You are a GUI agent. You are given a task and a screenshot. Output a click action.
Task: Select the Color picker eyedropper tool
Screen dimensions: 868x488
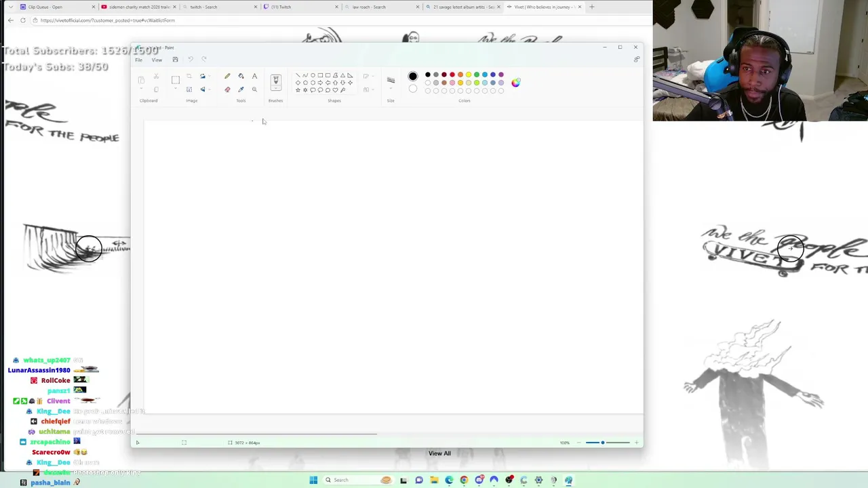(x=241, y=89)
